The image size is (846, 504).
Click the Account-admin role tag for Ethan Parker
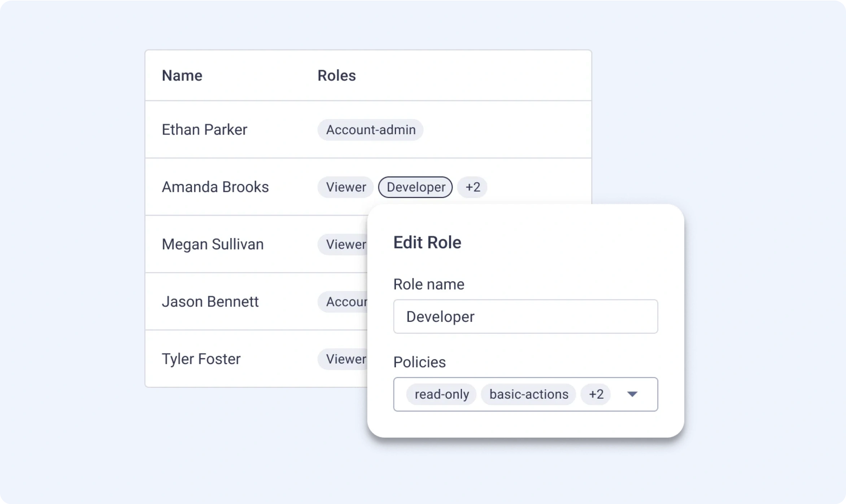click(x=370, y=130)
